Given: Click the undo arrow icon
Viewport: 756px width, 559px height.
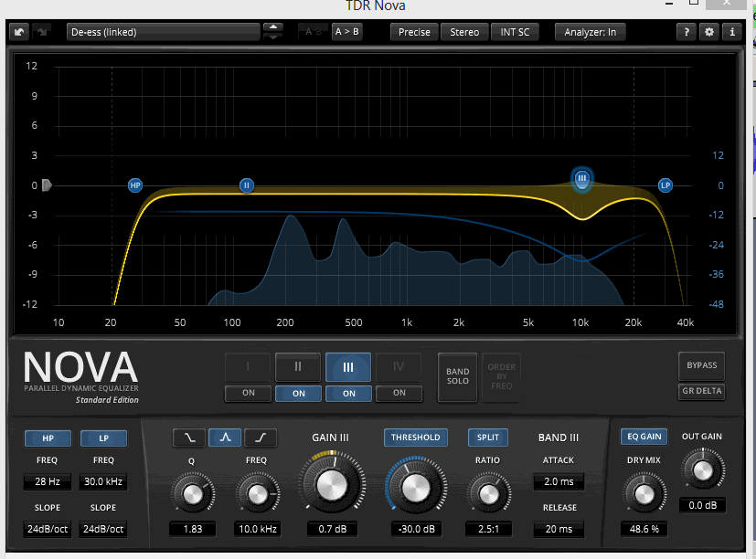Looking at the screenshot, I should 19,32.
